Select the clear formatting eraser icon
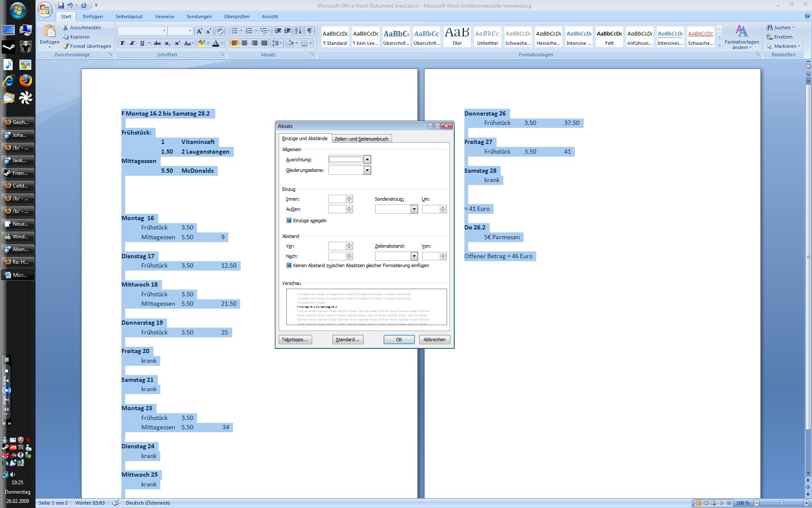This screenshot has height=508, width=812. pyautogui.click(x=220, y=31)
